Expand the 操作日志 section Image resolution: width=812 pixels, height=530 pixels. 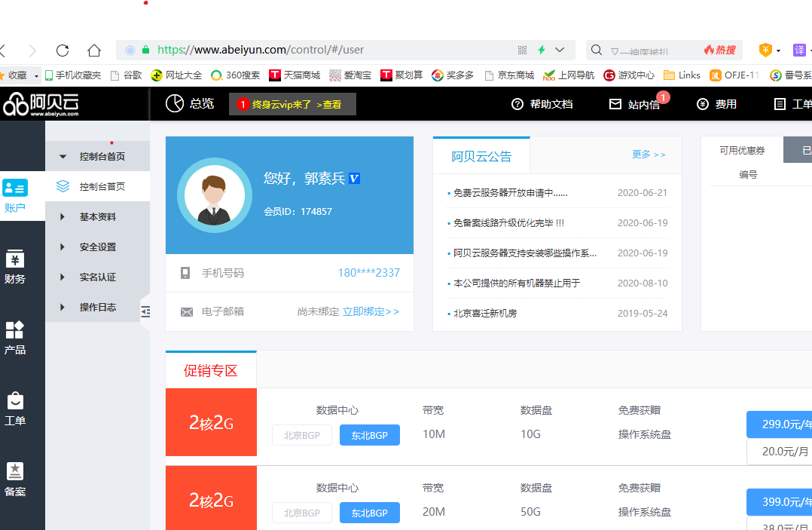pos(97,308)
